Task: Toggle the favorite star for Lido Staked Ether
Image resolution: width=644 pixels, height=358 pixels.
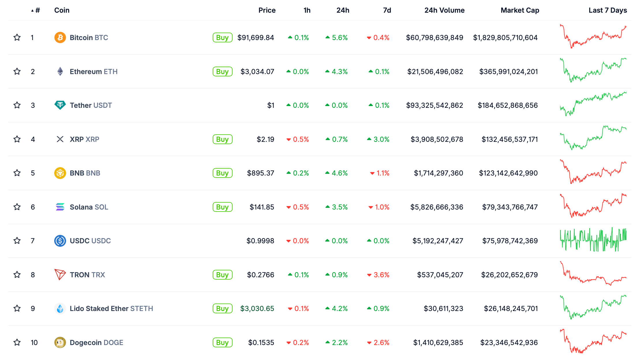Action: pyautogui.click(x=17, y=308)
